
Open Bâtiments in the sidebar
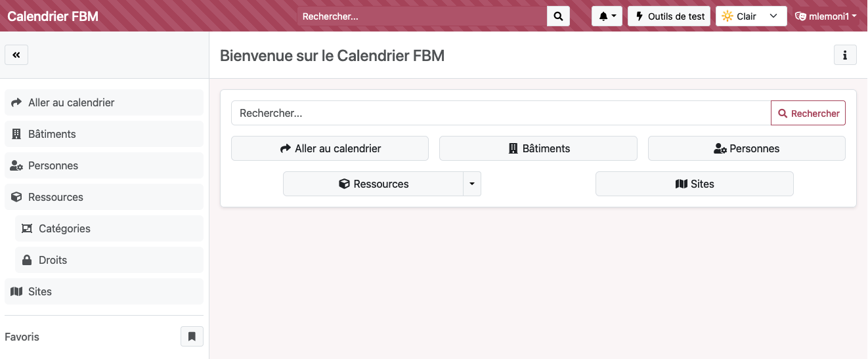tap(104, 134)
